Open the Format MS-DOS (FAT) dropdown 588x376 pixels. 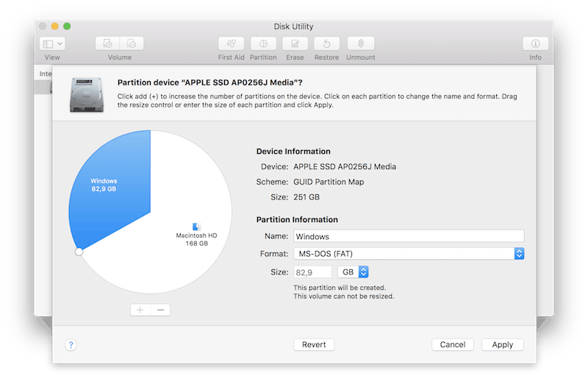(409, 254)
